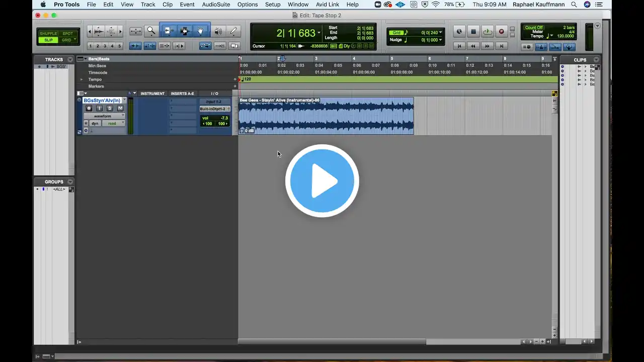Open the track view selector showing waveform

pos(105,116)
